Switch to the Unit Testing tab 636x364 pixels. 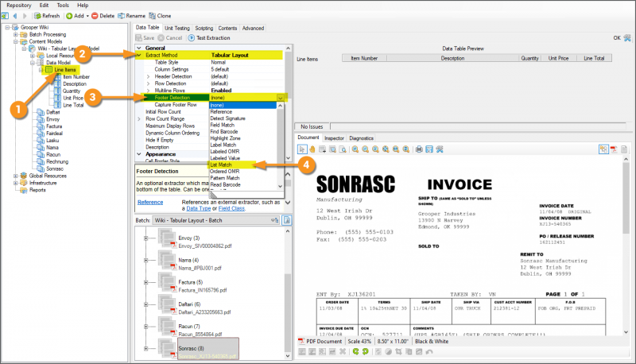pyautogui.click(x=176, y=28)
